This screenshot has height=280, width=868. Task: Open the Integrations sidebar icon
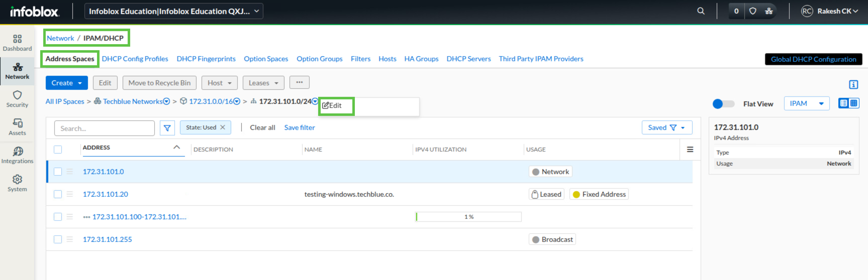(x=17, y=155)
